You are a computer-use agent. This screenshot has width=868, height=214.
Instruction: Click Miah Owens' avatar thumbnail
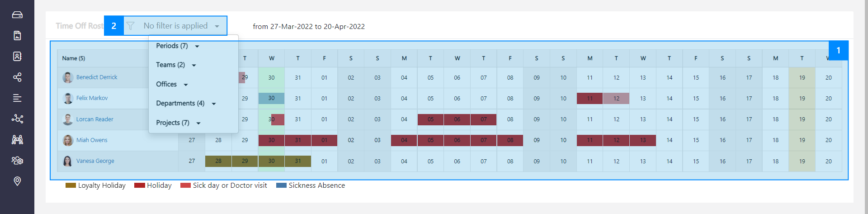click(68, 140)
